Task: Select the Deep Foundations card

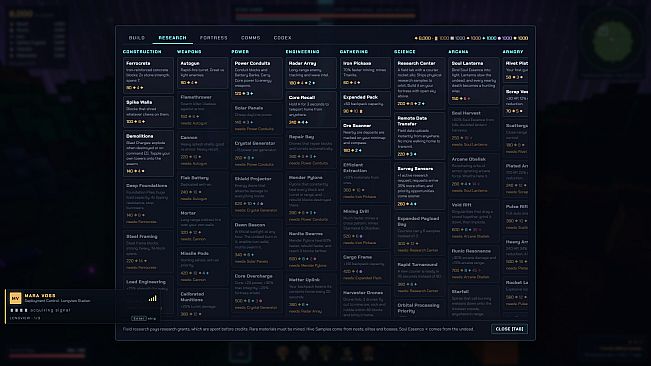Action: pos(148,203)
